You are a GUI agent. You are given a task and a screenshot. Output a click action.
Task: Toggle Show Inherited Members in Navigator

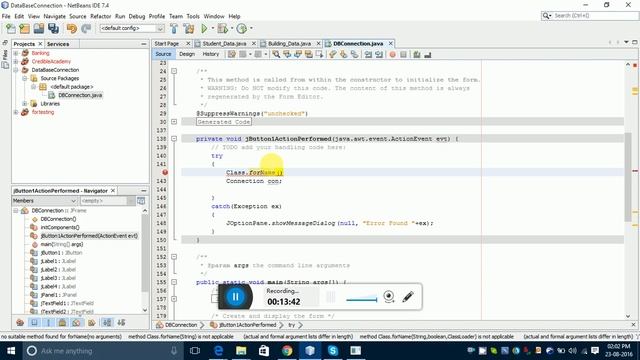coord(20,323)
